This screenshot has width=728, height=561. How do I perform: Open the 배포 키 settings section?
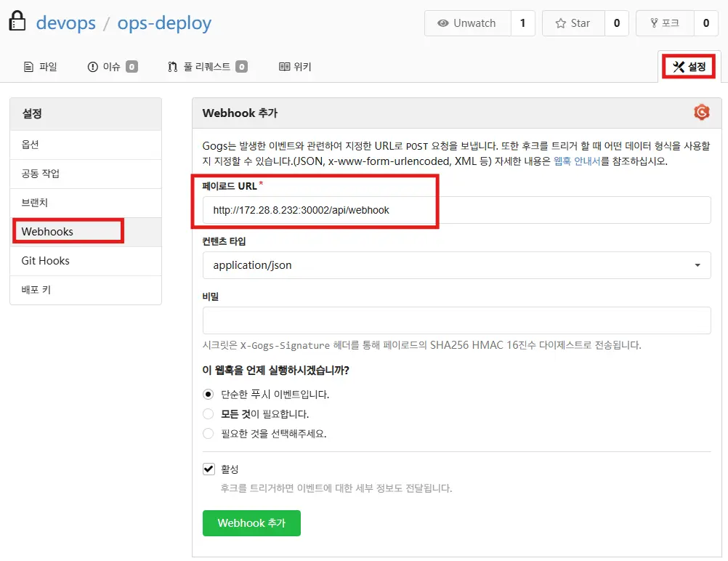pyautogui.click(x=37, y=289)
